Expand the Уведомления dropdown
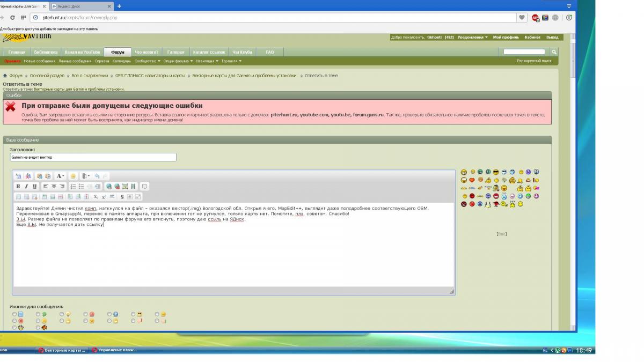 pos(472,38)
